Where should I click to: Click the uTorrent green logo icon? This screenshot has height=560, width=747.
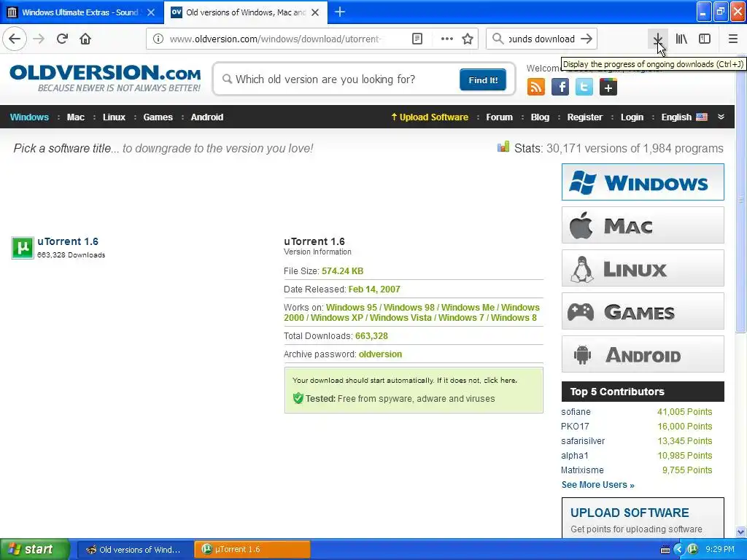pos(23,248)
